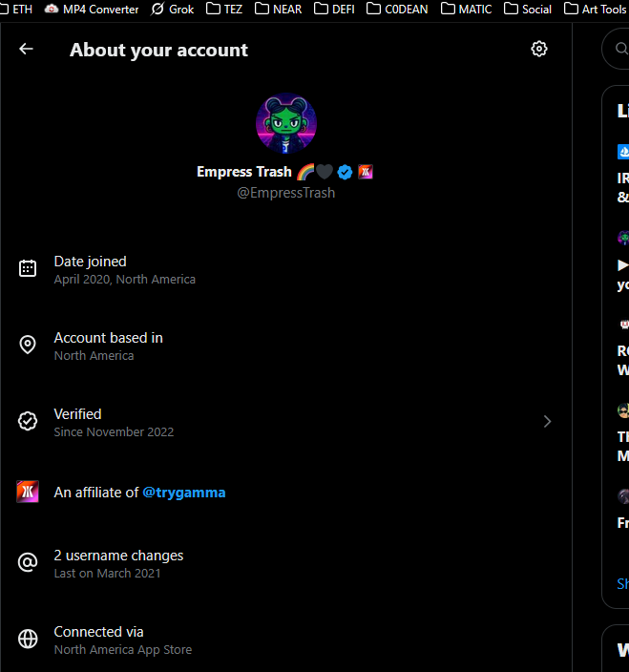
Task: Open settings gear on account page
Action: 539,49
